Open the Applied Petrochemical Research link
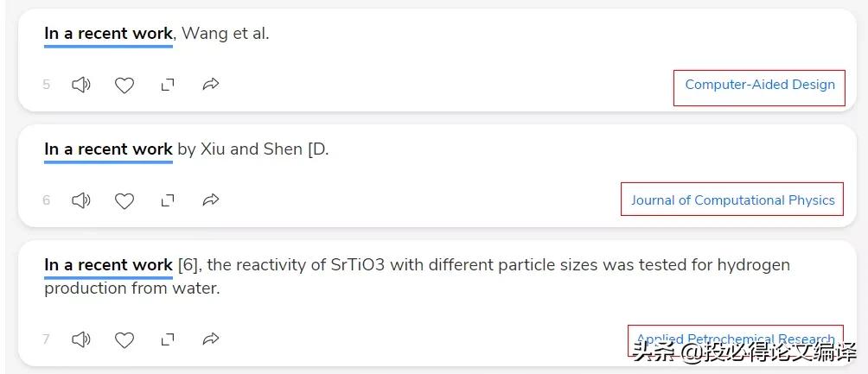 (x=735, y=339)
